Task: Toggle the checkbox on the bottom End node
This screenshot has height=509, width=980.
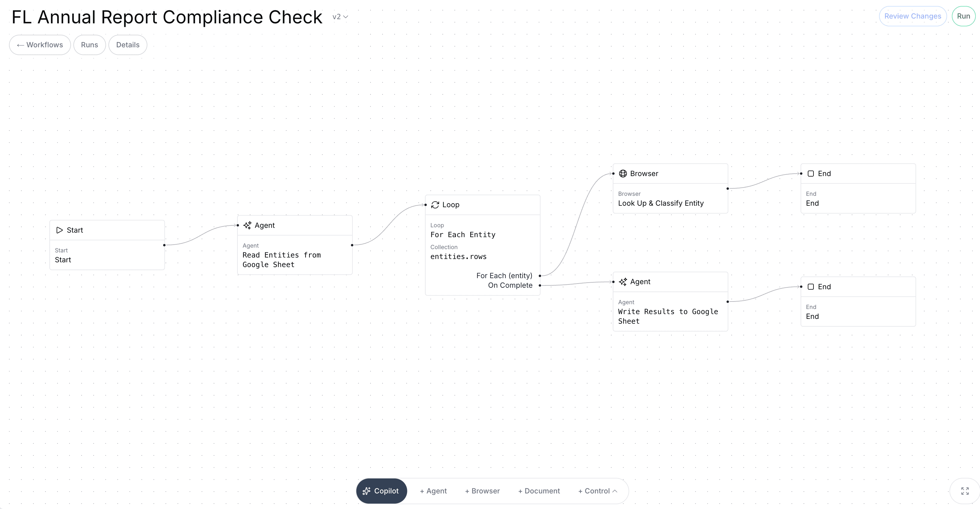Action: coord(811,287)
